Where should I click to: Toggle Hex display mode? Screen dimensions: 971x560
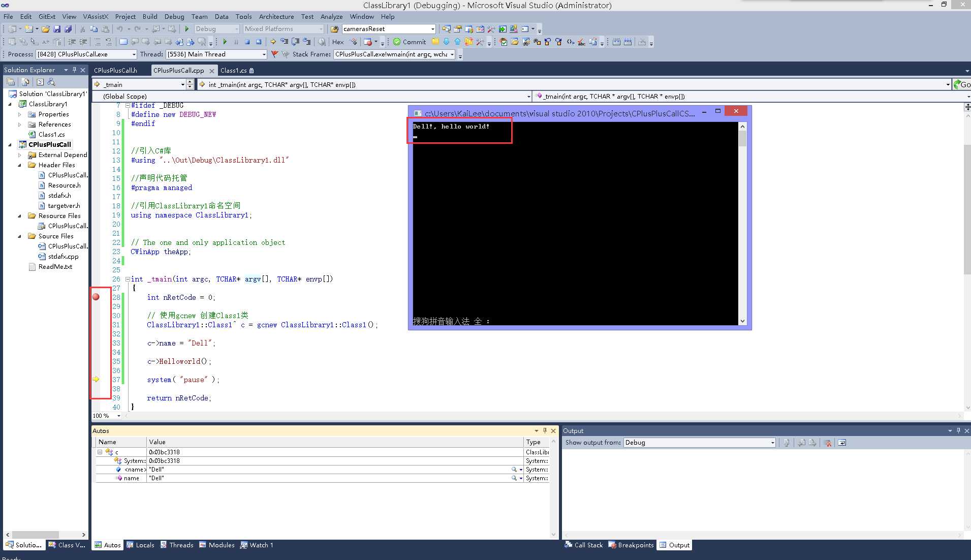pos(338,42)
